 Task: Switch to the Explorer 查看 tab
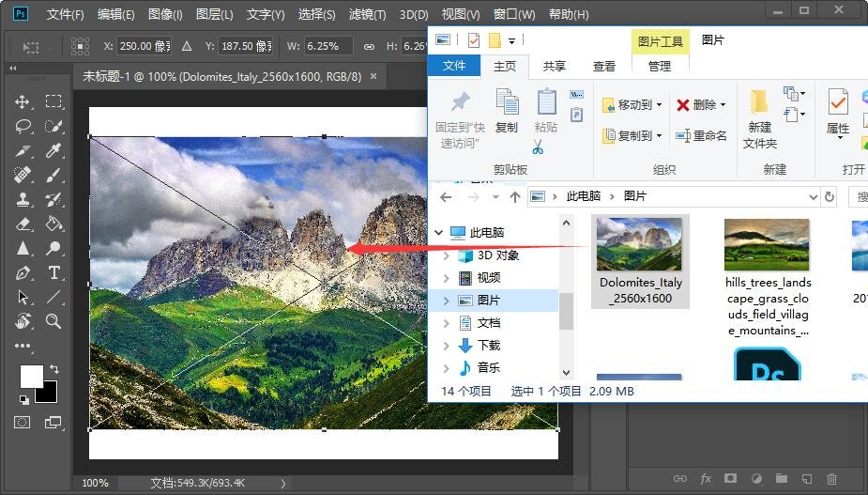604,66
